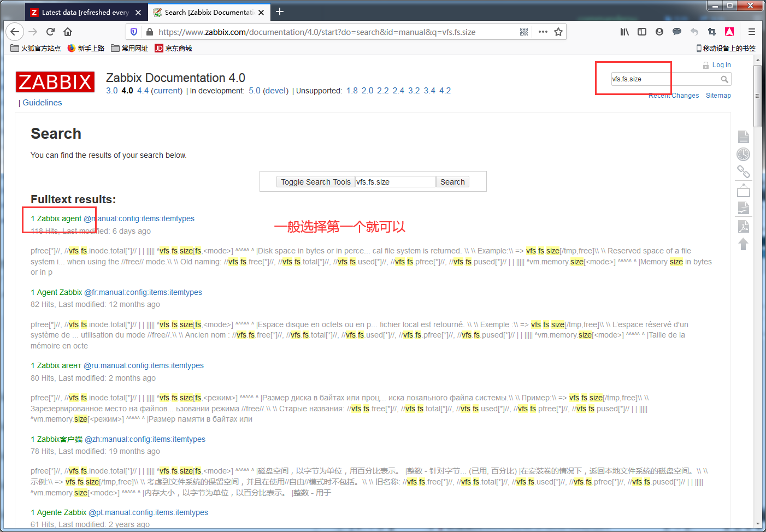Click the page vertical scrollbar down arrow

pyautogui.click(x=757, y=524)
